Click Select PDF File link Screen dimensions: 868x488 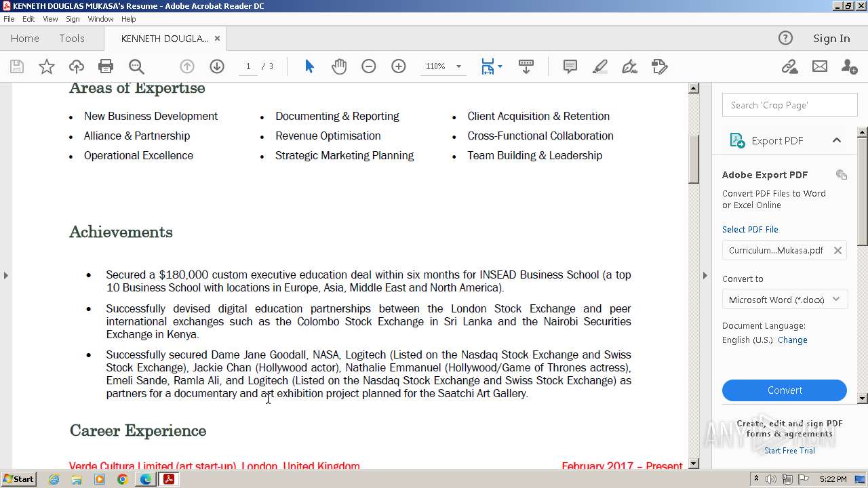pos(750,229)
